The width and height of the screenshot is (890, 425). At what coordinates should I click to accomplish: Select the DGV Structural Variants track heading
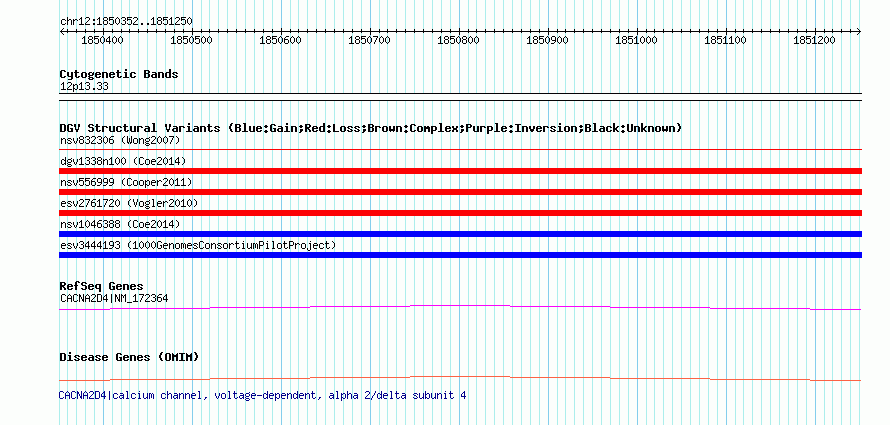tap(371, 128)
